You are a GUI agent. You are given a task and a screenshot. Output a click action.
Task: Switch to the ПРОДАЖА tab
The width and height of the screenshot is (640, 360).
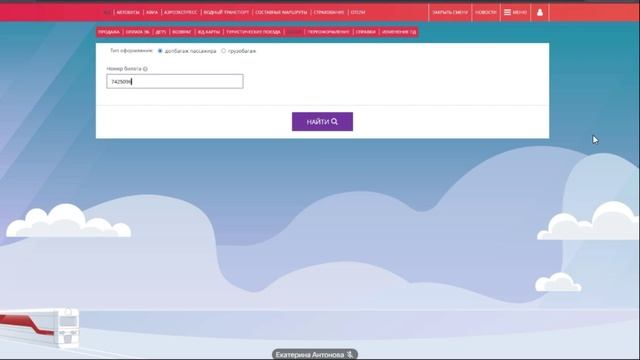109,32
